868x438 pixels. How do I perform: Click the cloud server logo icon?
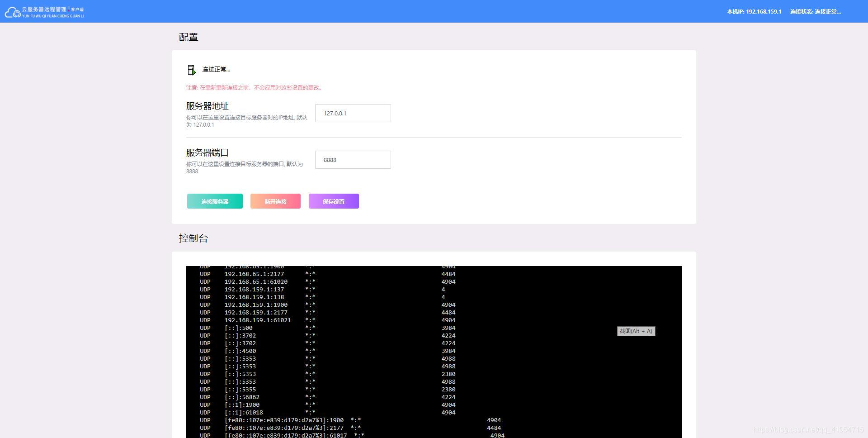pos(12,12)
